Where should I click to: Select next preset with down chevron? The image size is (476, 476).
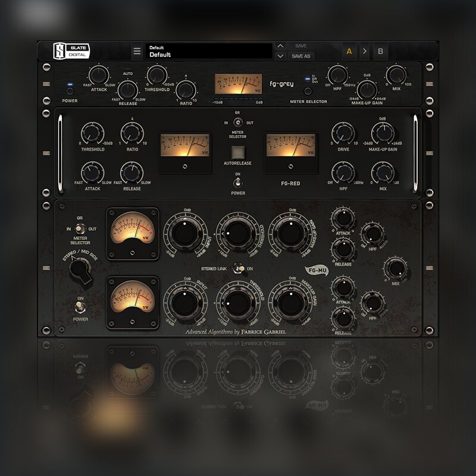pyautogui.click(x=280, y=56)
